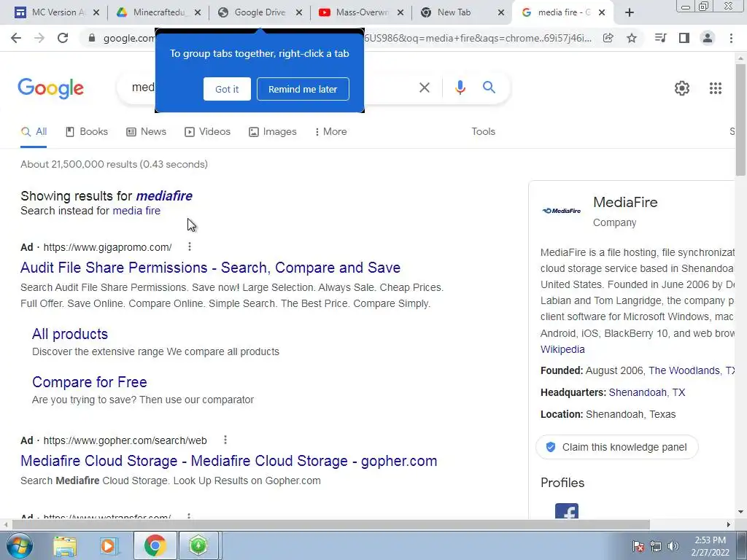This screenshot has height=560, width=747.
Task: Click the vertical scrollbar thumb
Action: point(740,119)
